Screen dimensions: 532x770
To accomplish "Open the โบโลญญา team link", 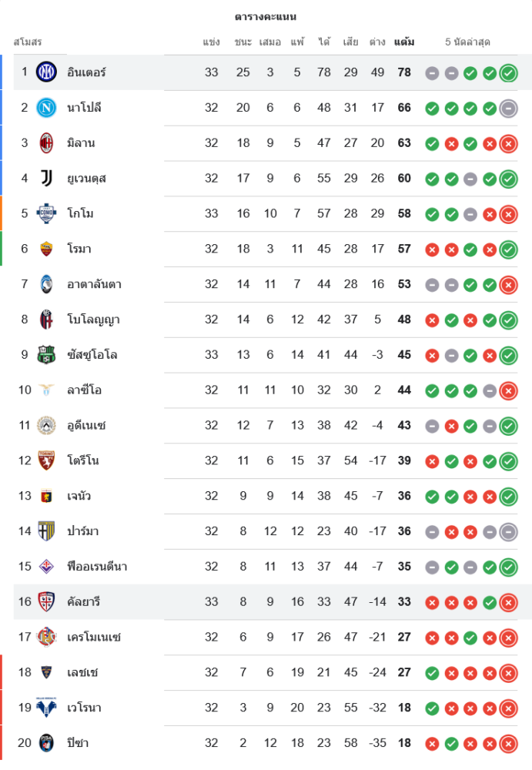I will pos(93,320).
